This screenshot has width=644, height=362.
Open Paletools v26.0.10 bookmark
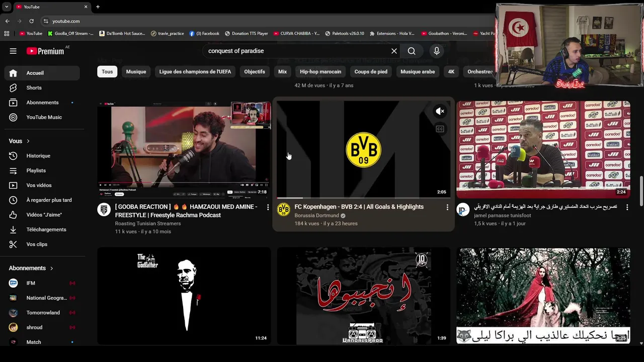(345, 34)
